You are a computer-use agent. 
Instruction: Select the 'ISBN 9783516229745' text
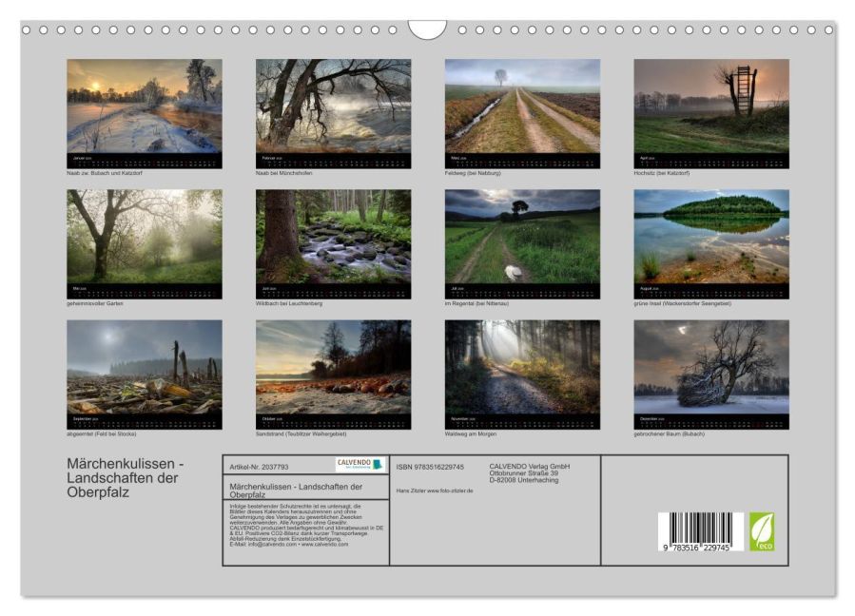430,467
